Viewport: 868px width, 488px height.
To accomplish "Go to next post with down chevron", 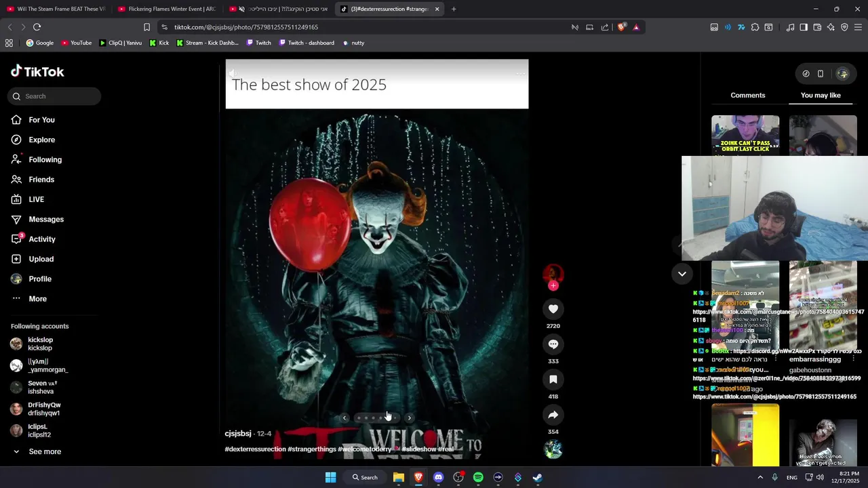I will [x=682, y=274].
